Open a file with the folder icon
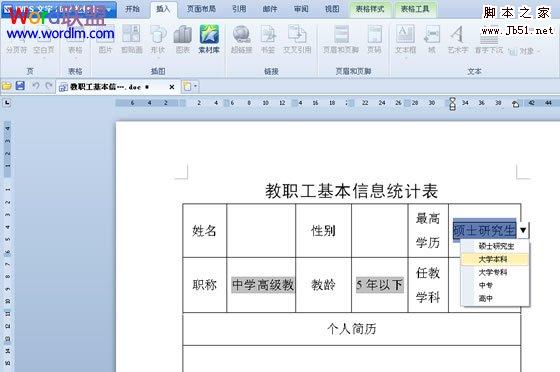The height and width of the screenshot is (372, 560). point(7,86)
